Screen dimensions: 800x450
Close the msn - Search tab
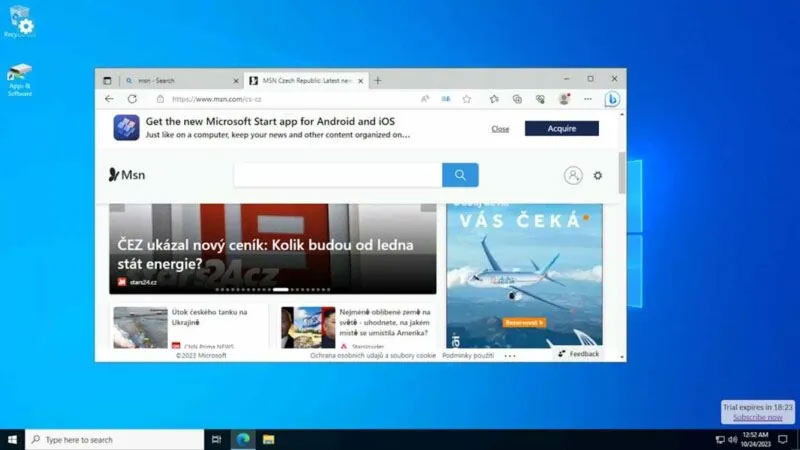236,81
